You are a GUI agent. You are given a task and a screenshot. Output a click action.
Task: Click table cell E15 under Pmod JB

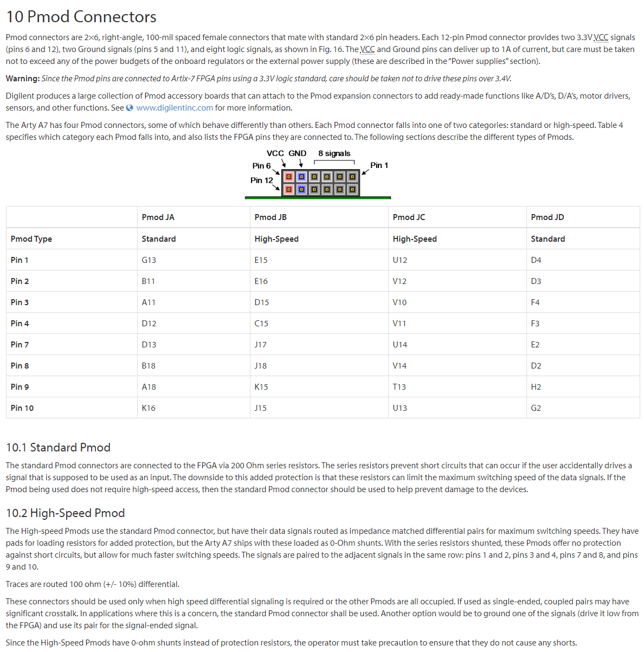(x=261, y=260)
